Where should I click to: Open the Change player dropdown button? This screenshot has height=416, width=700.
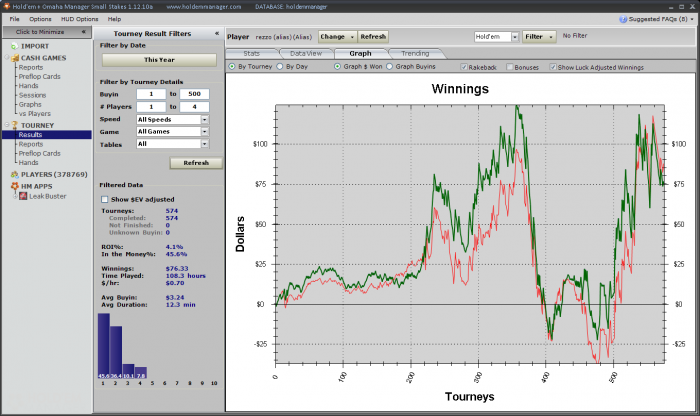(x=337, y=37)
